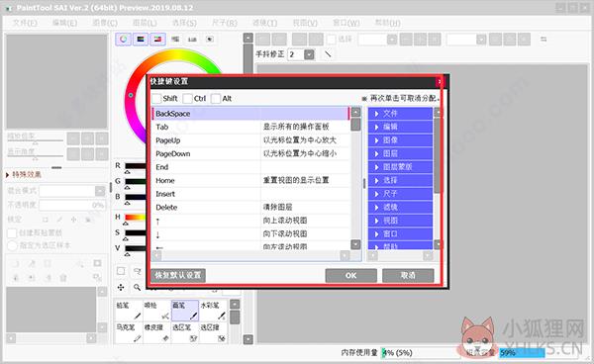
Task: Select the rectangular selection tool
Action: click(121, 271)
